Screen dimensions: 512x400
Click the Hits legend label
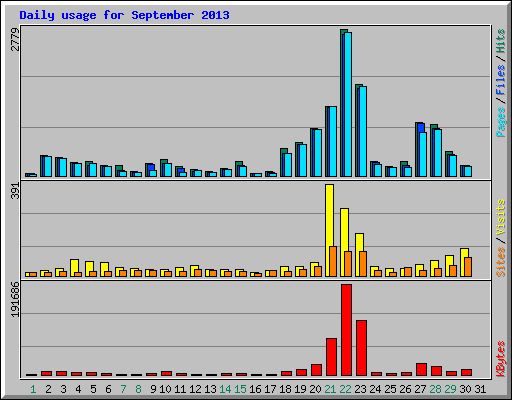(501, 41)
